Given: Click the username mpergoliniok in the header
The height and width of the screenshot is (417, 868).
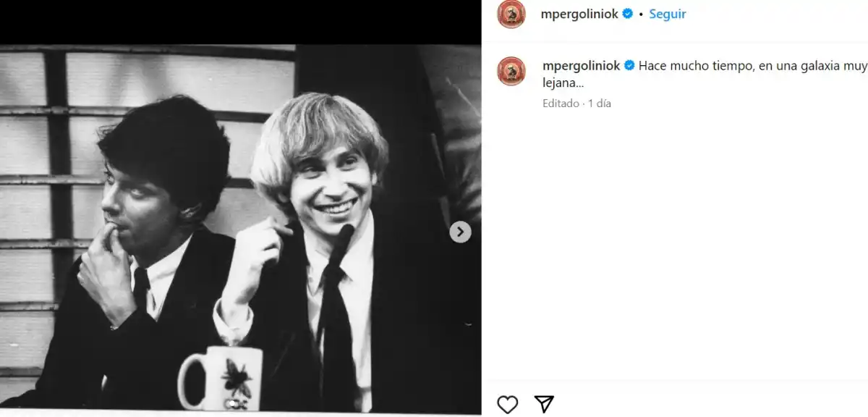Looking at the screenshot, I should 579,13.
